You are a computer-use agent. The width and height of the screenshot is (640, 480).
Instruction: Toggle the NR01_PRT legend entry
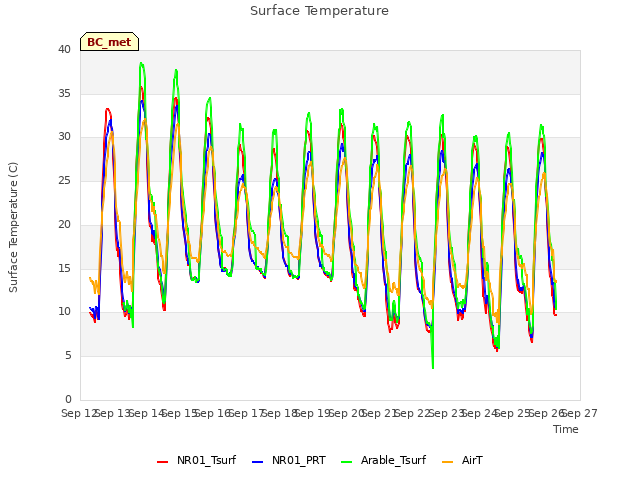(289, 460)
